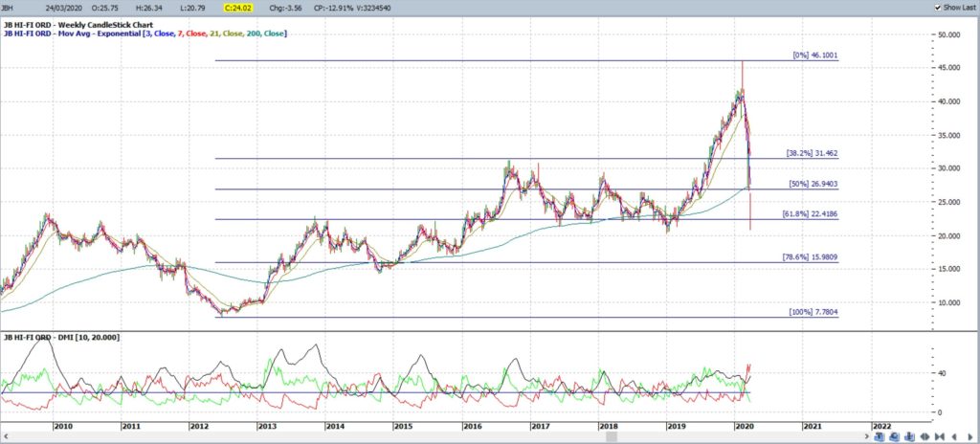The image size is (980, 444).
Task: Click the 2010 year marker on the time axis
Action: [x=62, y=426]
